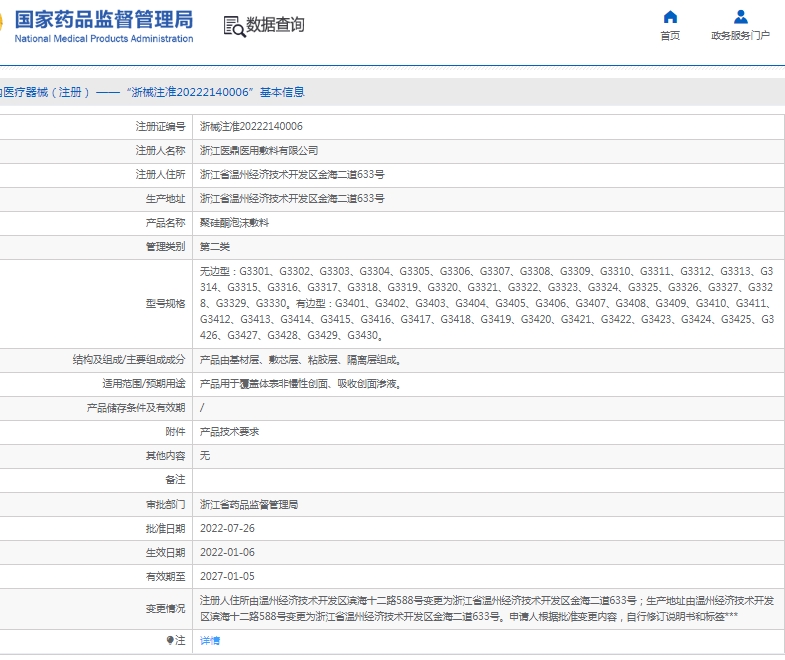This screenshot has width=785, height=660.
Task: Click the company name 浙江医鼎医用敷料有限公司
Action: tap(259, 150)
